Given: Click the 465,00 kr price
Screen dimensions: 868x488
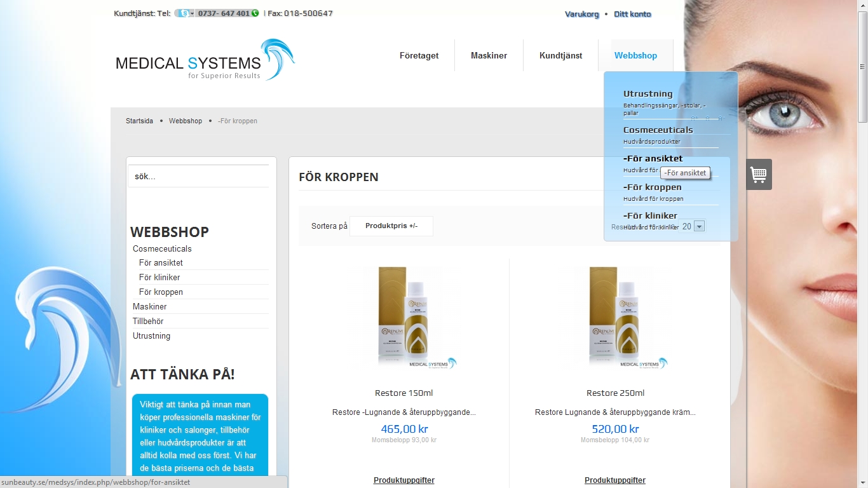Looking at the screenshot, I should (x=404, y=429).
